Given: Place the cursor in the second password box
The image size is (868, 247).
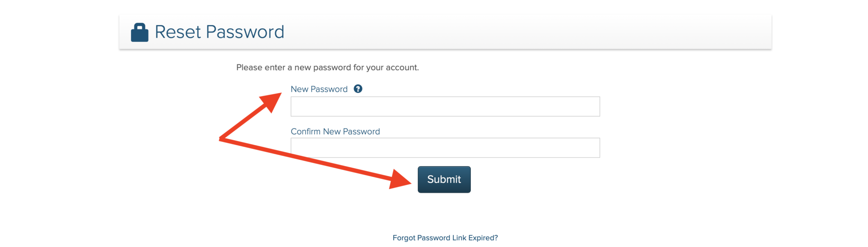Looking at the screenshot, I should coord(445,148).
